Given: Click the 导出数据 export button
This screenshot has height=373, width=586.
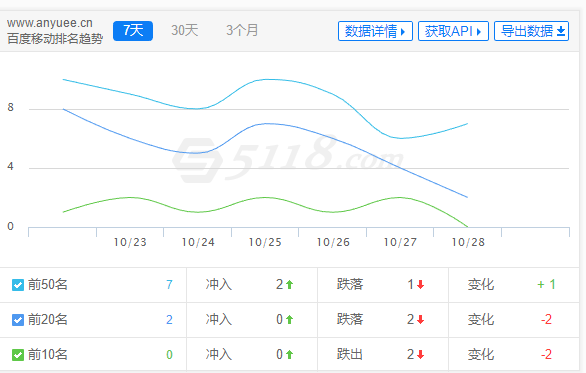Looking at the screenshot, I should point(531,31).
